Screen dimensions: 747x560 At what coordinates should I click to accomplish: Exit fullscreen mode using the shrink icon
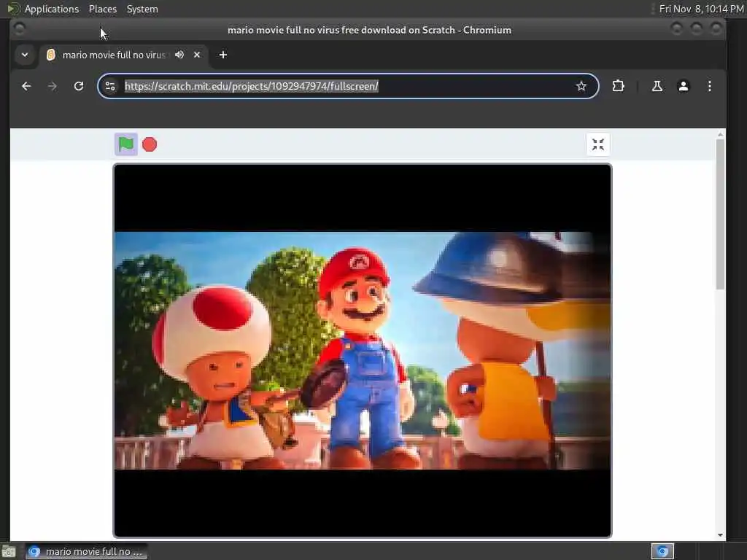click(598, 144)
